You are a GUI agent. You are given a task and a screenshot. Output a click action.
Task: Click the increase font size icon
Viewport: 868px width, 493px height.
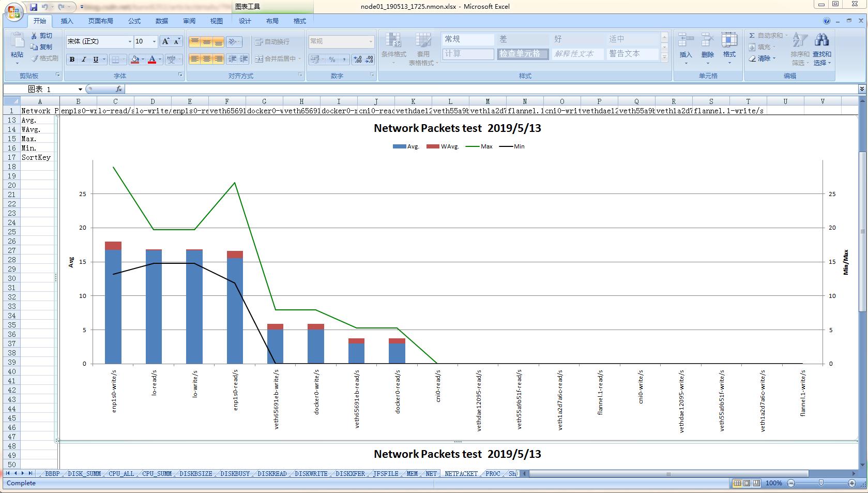[x=165, y=41]
